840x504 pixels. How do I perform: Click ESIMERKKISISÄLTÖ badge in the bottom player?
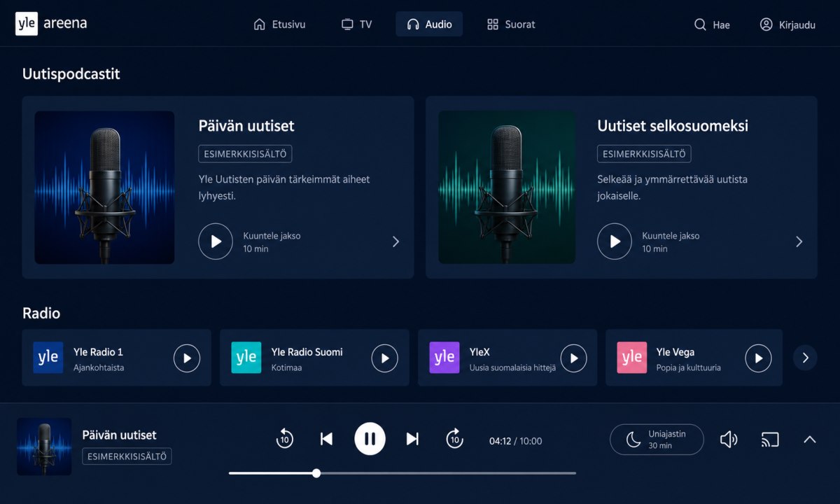[127, 456]
